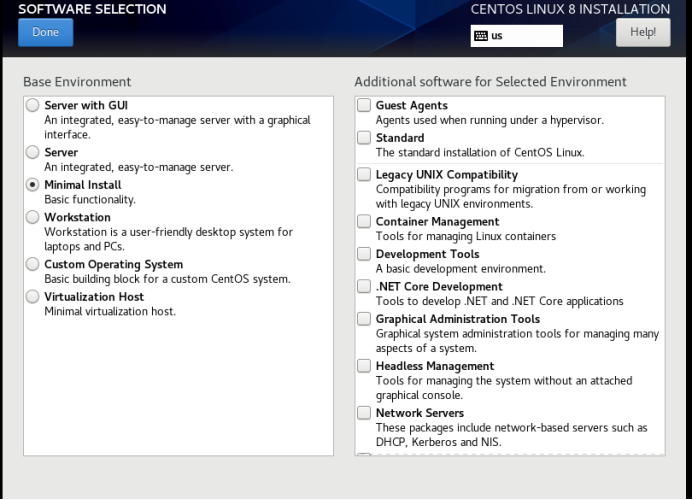
Task: Click 'A basic development environment.' text
Action: pyautogui.click(x=461, y=269)
